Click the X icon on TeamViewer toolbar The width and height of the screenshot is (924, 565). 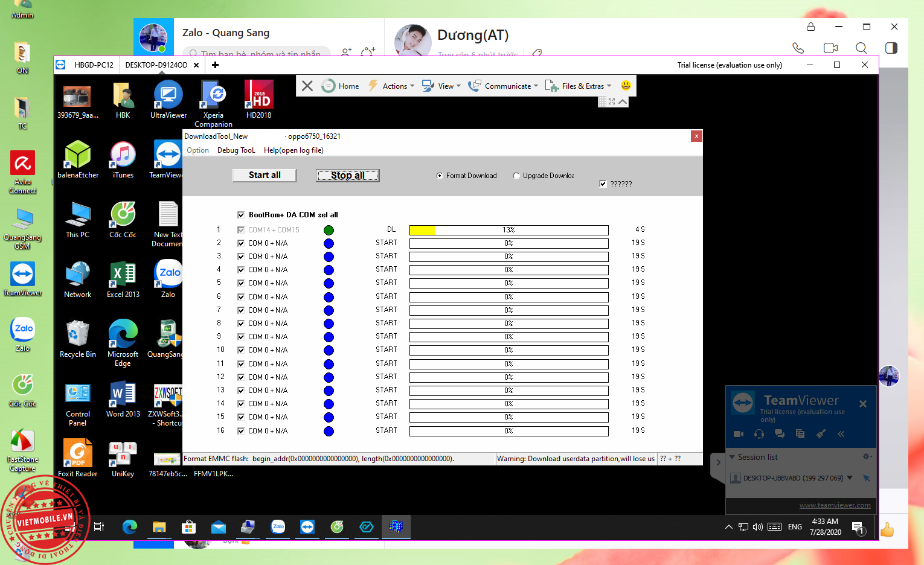tap(307, 86)
